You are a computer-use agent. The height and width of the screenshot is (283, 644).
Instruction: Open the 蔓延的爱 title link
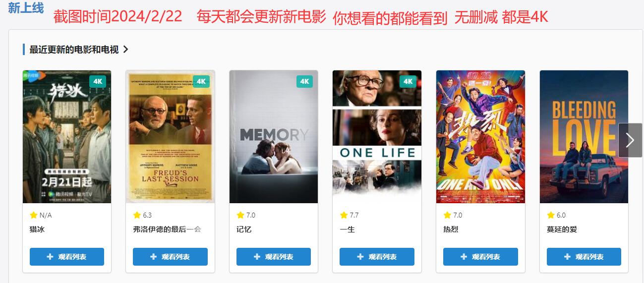562,229
